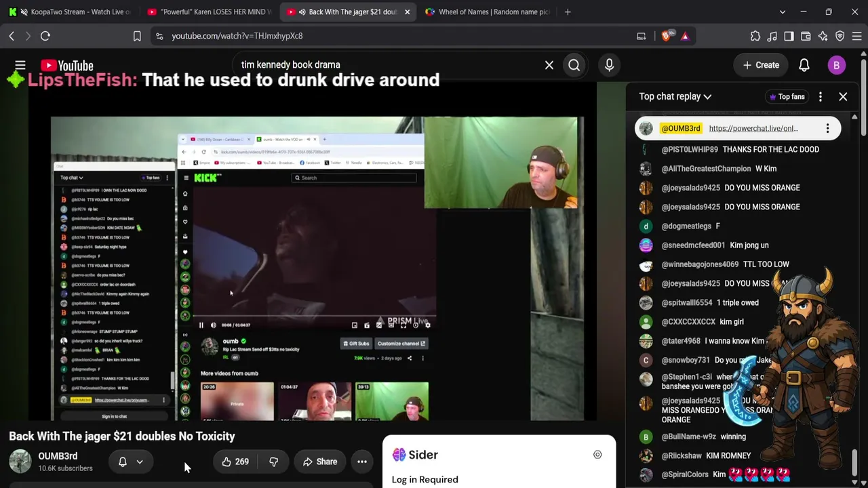Click the Create button
The height and width of the screenshot is (488, 868).
[x=761, y=65]
